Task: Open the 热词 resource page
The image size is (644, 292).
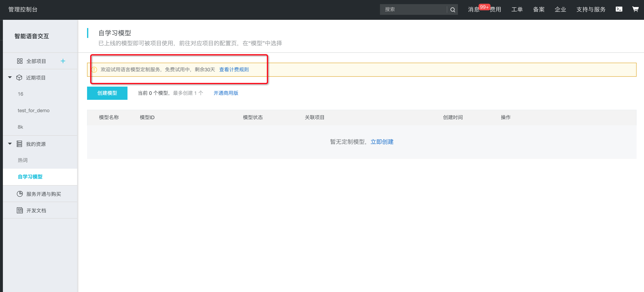Action: tap(22, 160)
